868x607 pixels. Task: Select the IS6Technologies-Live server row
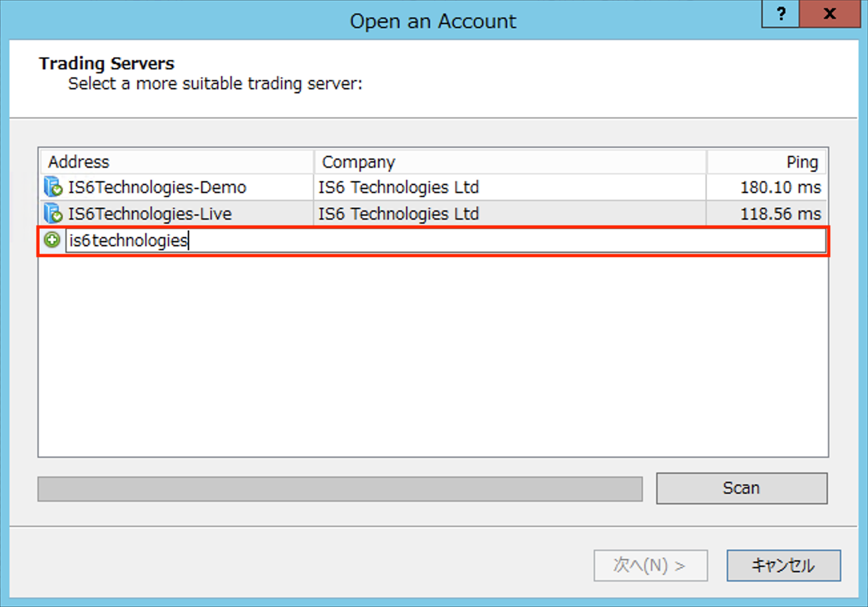[x=150, y=214]
